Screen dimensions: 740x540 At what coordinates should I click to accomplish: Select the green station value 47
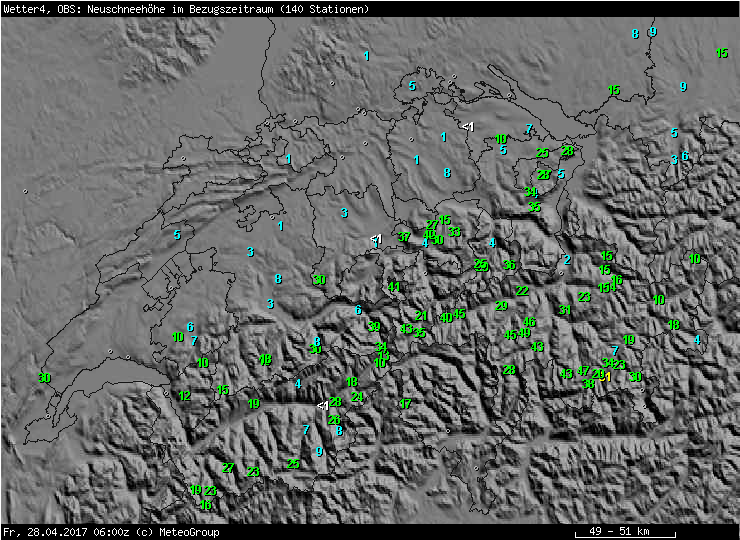click(583, 371)
